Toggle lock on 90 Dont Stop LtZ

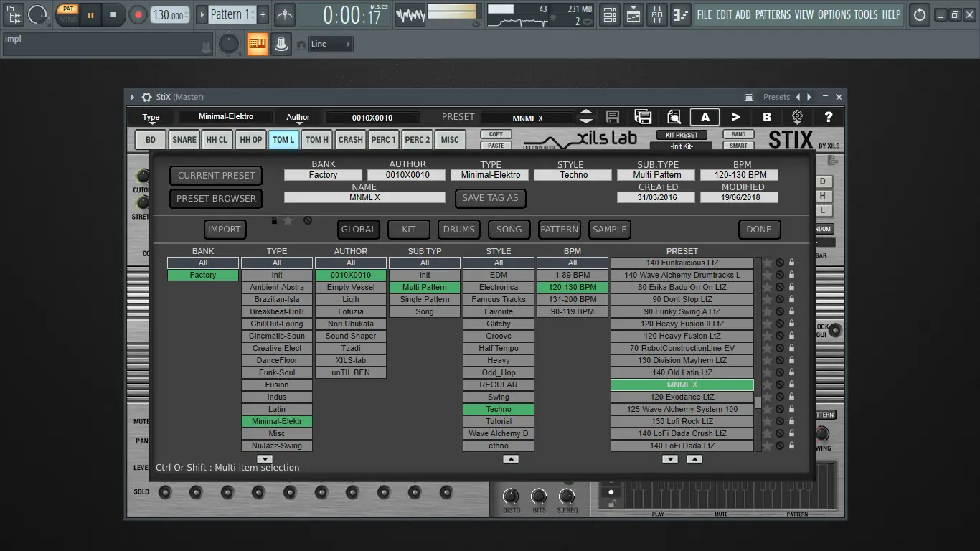(791, 299)
